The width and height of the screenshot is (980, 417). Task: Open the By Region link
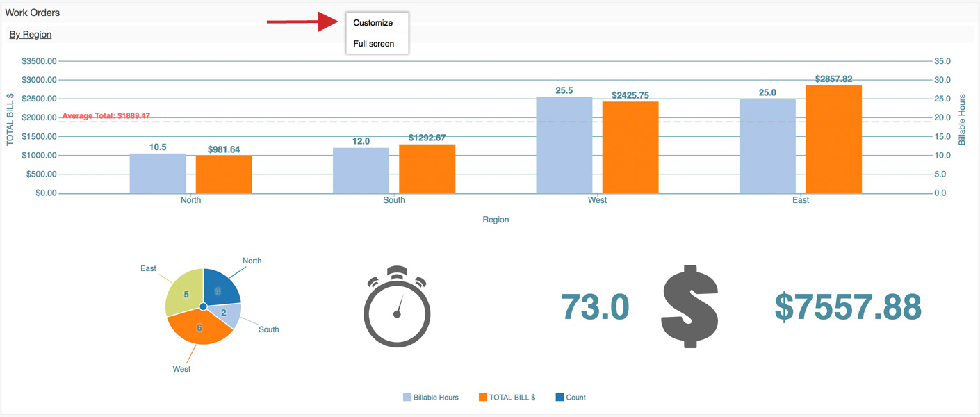coord(31,34)
